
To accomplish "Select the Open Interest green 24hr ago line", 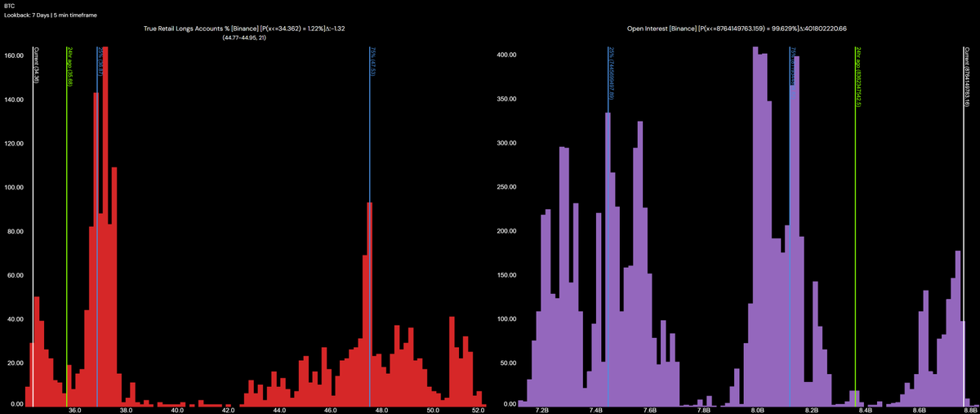I will (854, 226).
